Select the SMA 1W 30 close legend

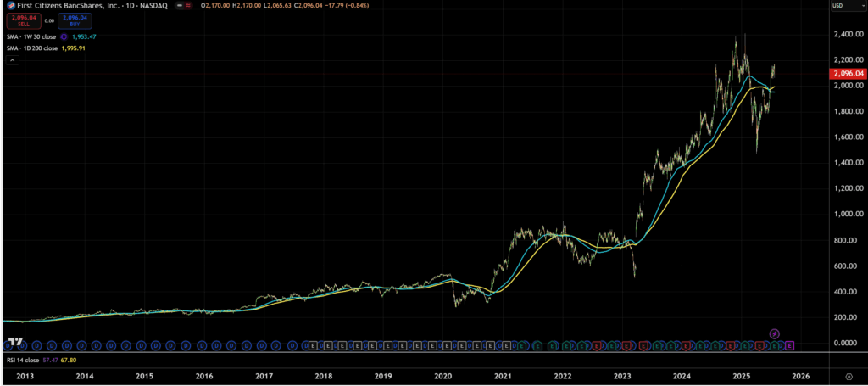point(31,37)
